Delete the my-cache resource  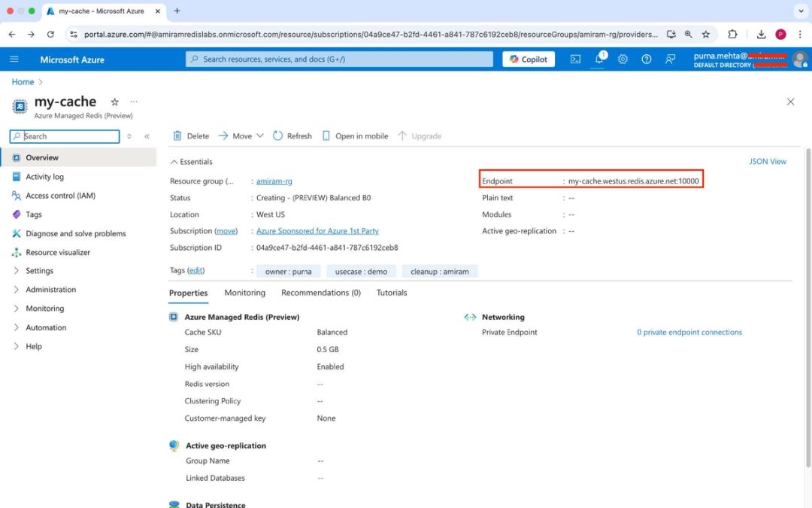(x=190, y=135)
